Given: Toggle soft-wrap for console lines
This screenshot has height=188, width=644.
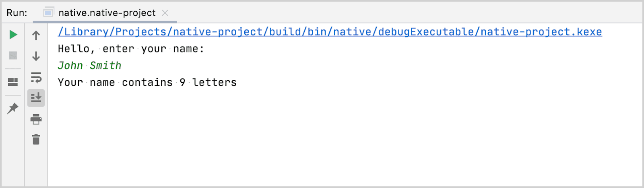Looking at the screenshot, I should click(x=36, y=77).
